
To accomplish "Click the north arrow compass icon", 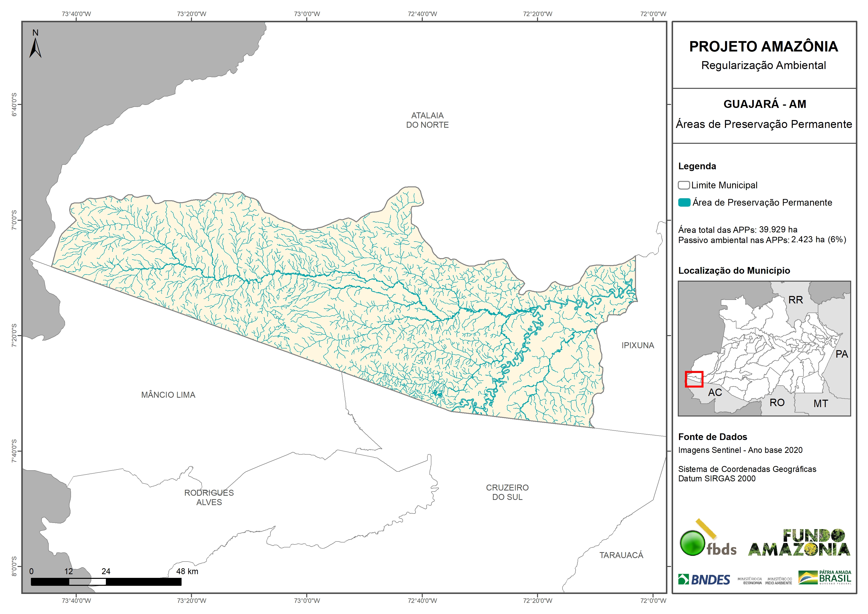I will (x=35, y=47).
